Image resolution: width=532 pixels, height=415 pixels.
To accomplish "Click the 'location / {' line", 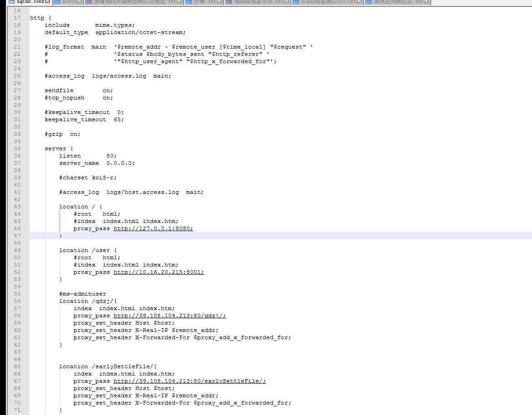I will pyautogui.click(x=81, y=207).
